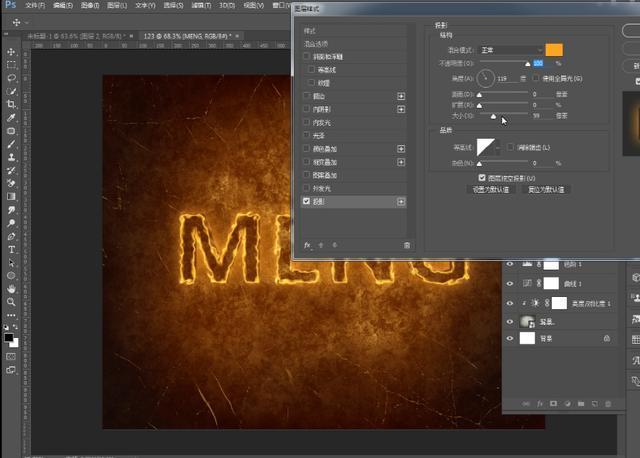Click the plus button beside 投影

401,202
